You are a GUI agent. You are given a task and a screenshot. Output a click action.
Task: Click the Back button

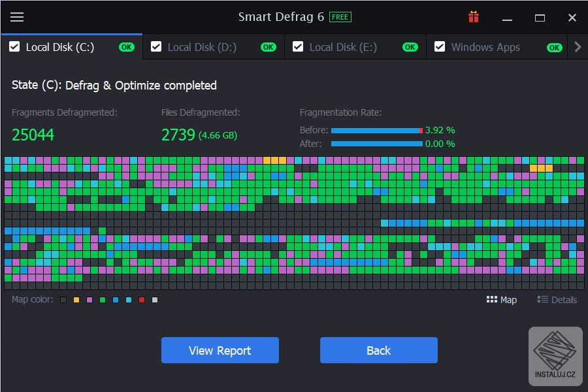point(379,350)
